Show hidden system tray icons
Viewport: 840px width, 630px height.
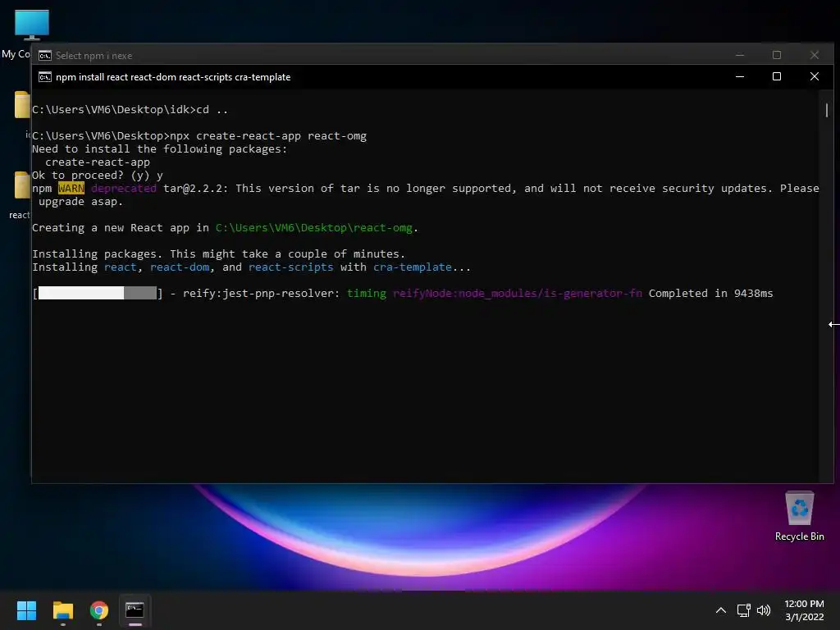(x=721, y=610)
